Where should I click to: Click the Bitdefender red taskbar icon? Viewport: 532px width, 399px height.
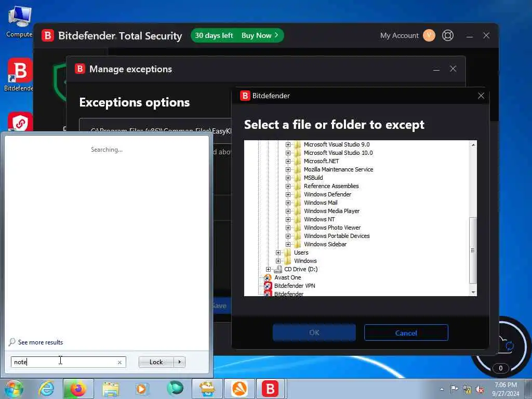270,389
